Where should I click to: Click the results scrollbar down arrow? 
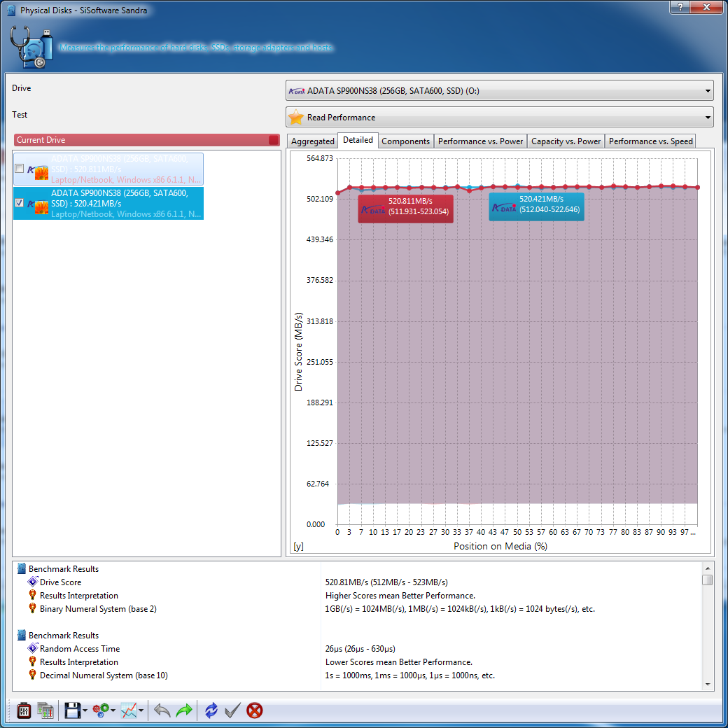707,684
